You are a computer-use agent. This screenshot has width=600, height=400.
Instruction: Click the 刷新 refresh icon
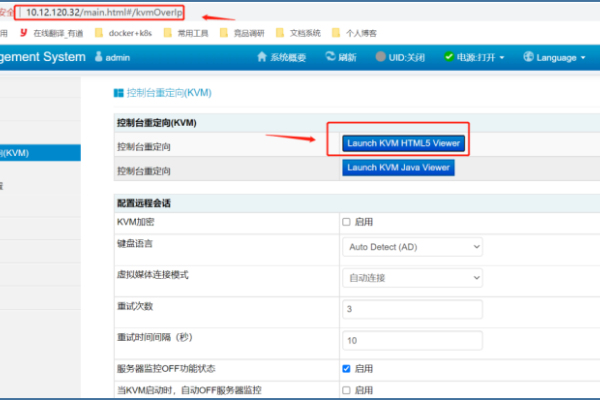330,58
